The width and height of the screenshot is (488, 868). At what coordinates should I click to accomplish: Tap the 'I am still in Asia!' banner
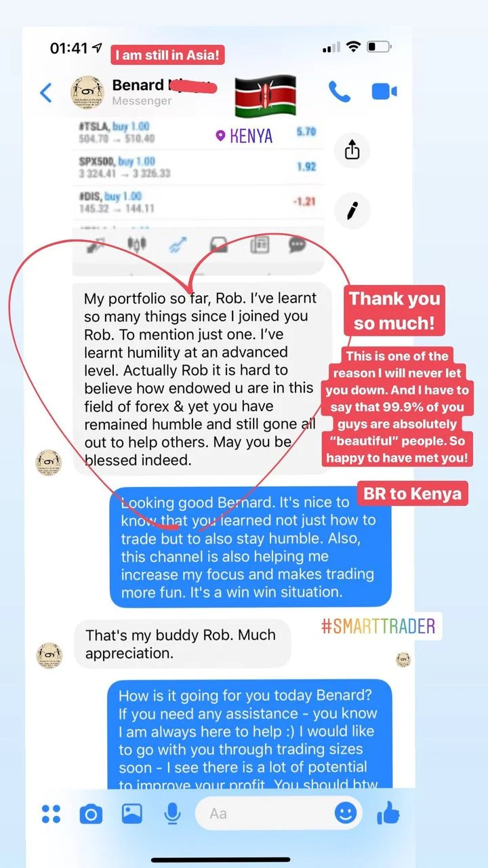tap(168, 55)
